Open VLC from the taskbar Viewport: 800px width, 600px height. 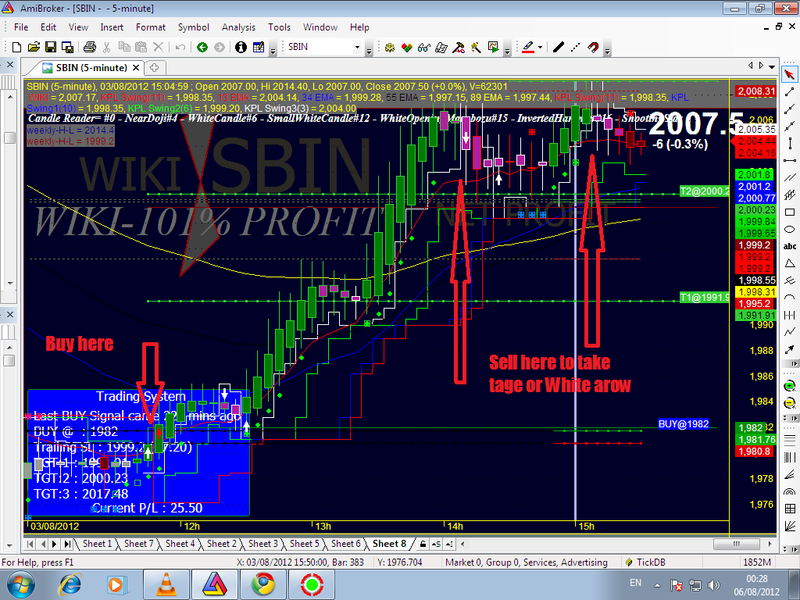[x=166, y=584]
